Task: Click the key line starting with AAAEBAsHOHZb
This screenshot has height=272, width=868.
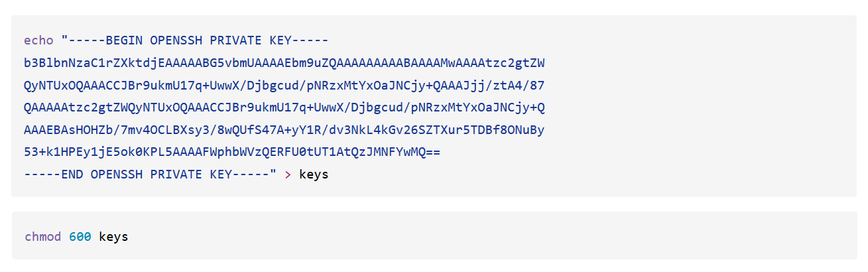Action: [284, 130]
